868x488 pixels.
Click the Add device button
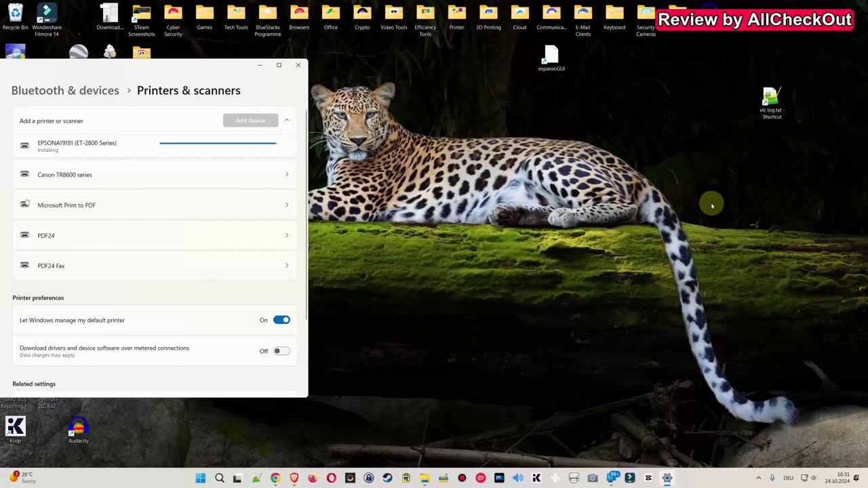(x=250, y=121)
